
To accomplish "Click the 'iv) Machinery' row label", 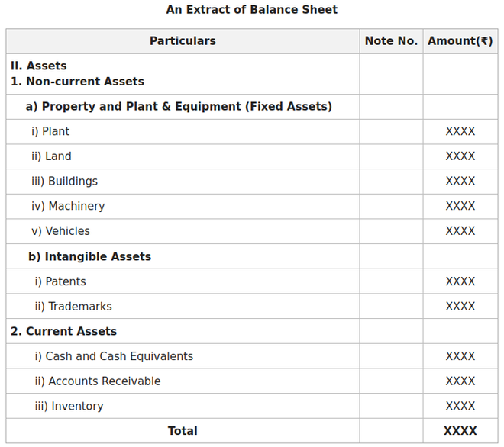I will coord(68,206).
